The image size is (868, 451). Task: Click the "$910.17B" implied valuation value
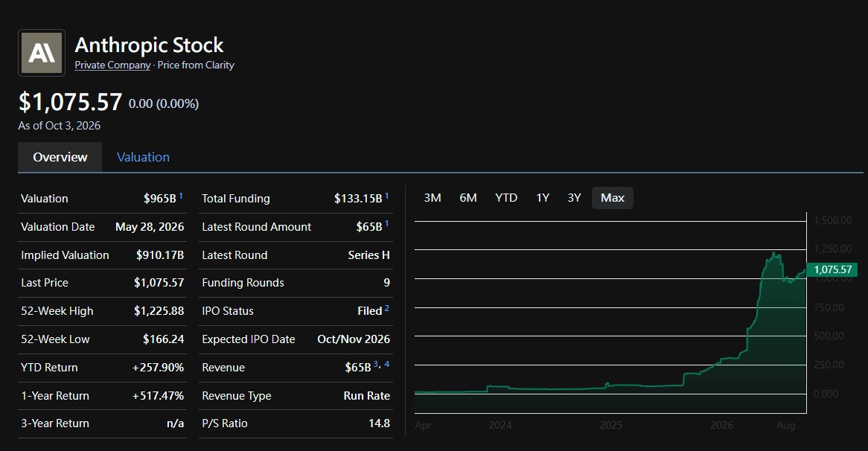pyautogui.click(x=160, y=255)
